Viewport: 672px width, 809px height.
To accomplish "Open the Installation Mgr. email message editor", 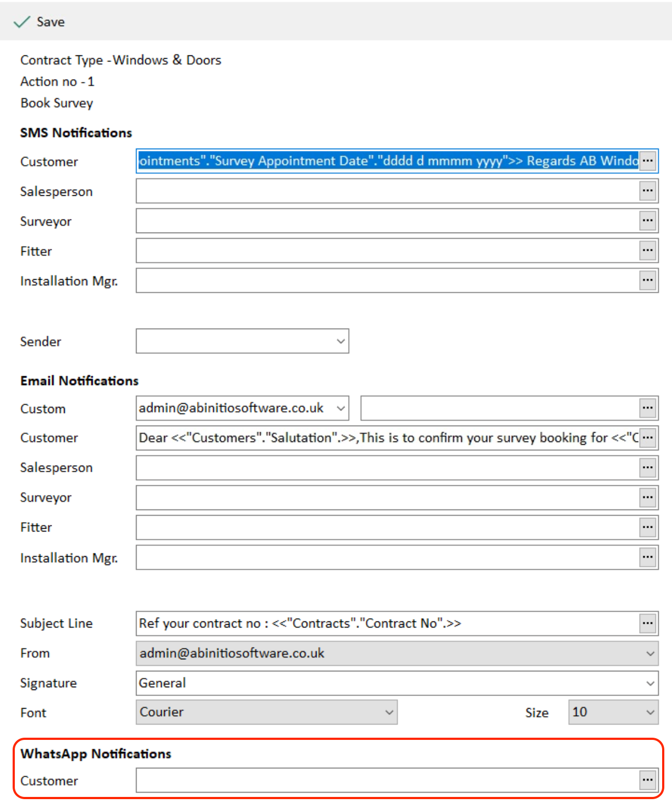I will click(647, 557).
